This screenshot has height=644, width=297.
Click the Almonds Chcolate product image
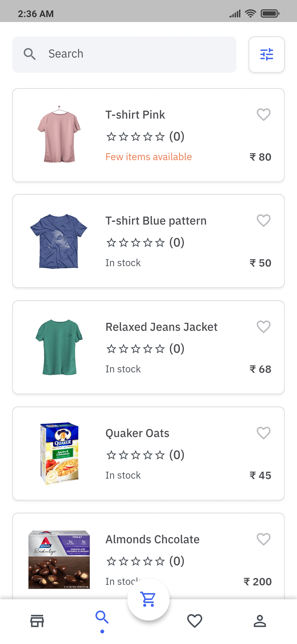pos(59,560)
